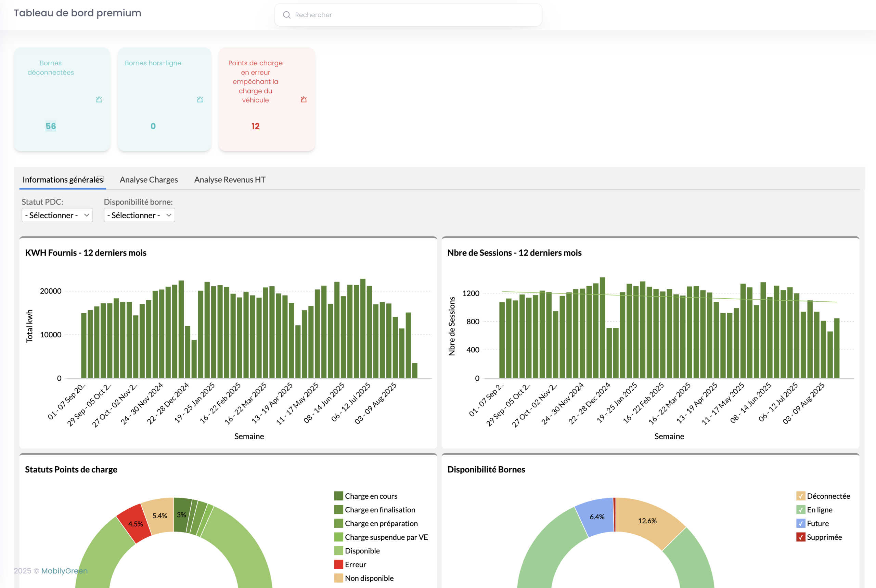Click the Charge en cours legend swatch
Screen dimensions: 876x588
[x=338, y=496]
